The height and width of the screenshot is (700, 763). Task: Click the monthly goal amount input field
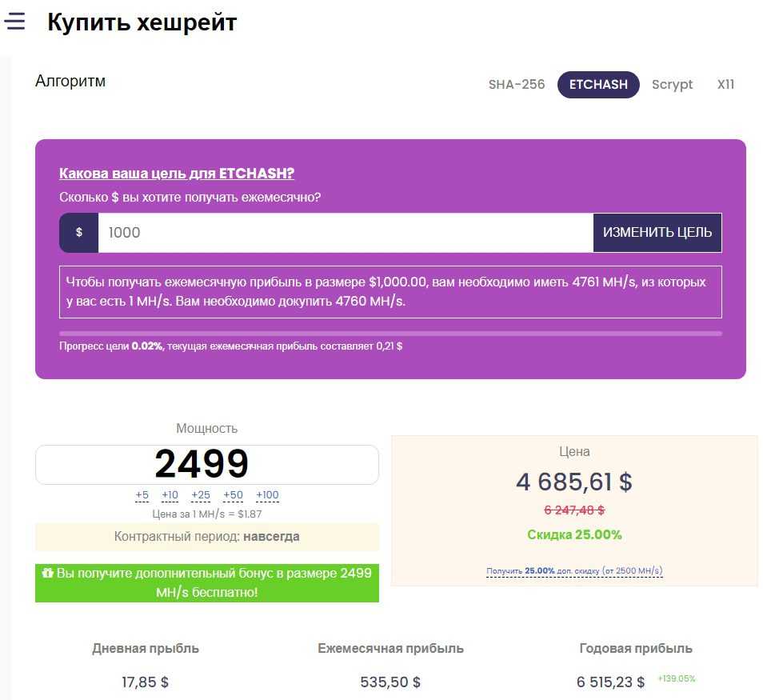click(345, 233)
